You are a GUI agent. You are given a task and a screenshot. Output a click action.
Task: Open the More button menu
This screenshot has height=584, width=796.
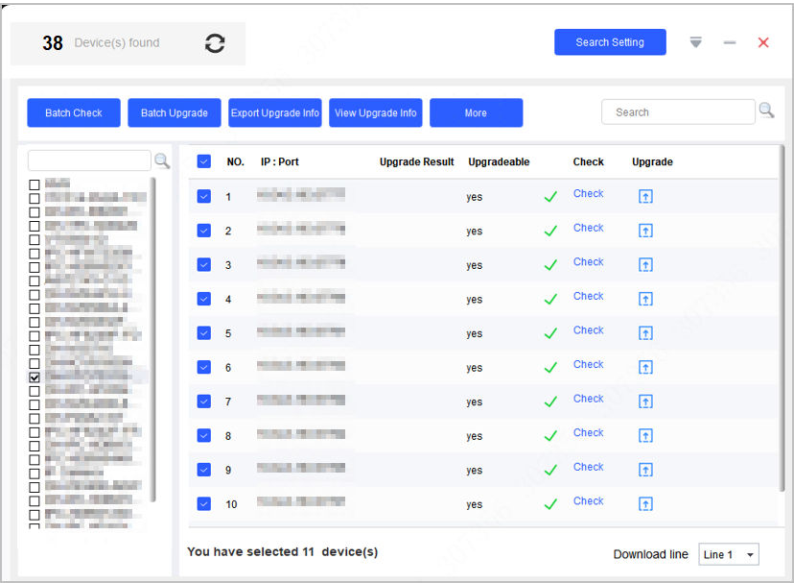476,113
